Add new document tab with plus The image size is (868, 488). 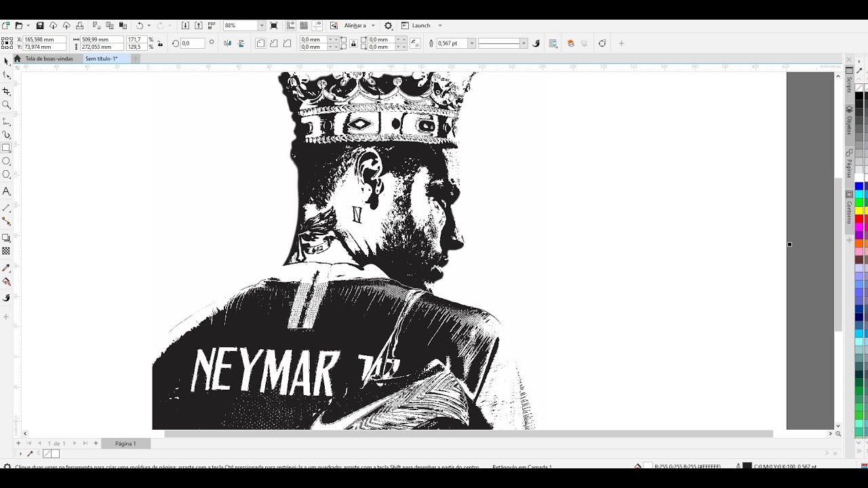click(x=136, y=59)
